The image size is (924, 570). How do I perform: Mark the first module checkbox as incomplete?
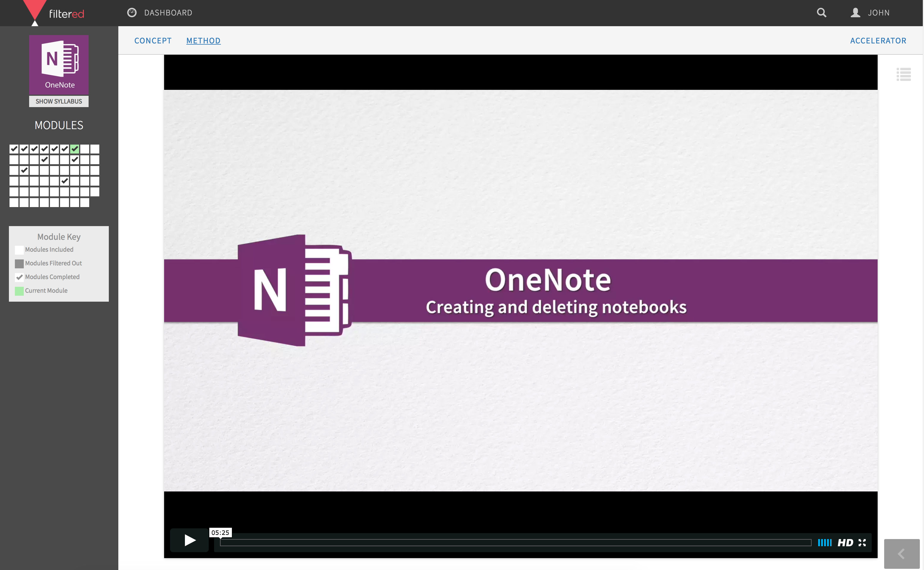pos(14,149)
